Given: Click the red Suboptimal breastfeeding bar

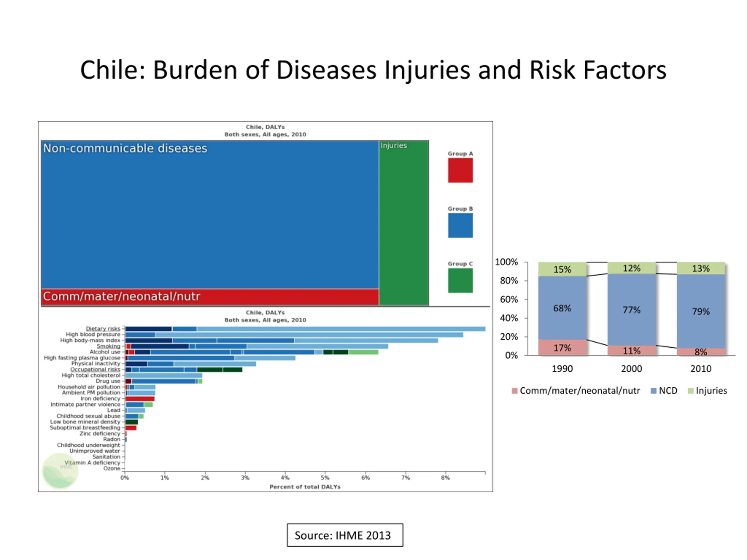Looking at the screenshot, I should pos(131,428).
